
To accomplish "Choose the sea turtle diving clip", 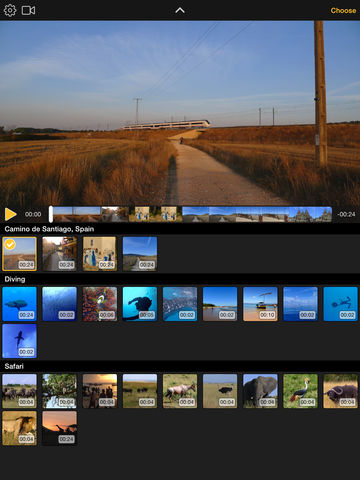I will pyautogui.click(x=19, y=304).
